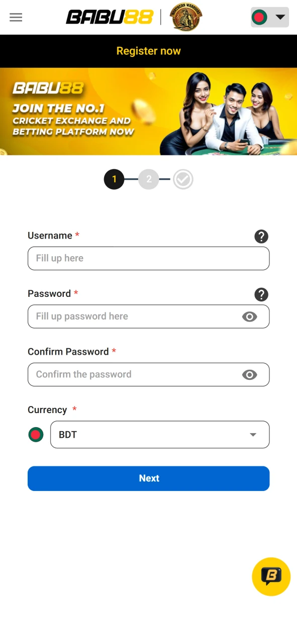The height and width of the screenshot is (644, 297).
Task: Click the cricket exchange promo banner
Action: (148, 112)
